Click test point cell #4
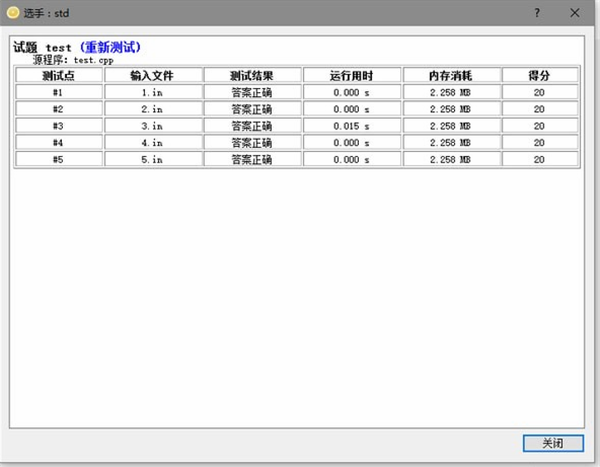 tap(59, 143)
